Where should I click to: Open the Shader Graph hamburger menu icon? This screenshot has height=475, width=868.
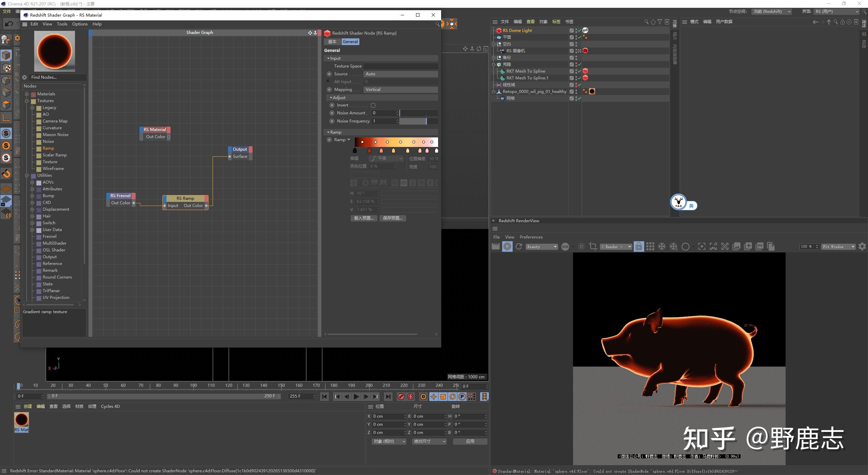point(25,24)
